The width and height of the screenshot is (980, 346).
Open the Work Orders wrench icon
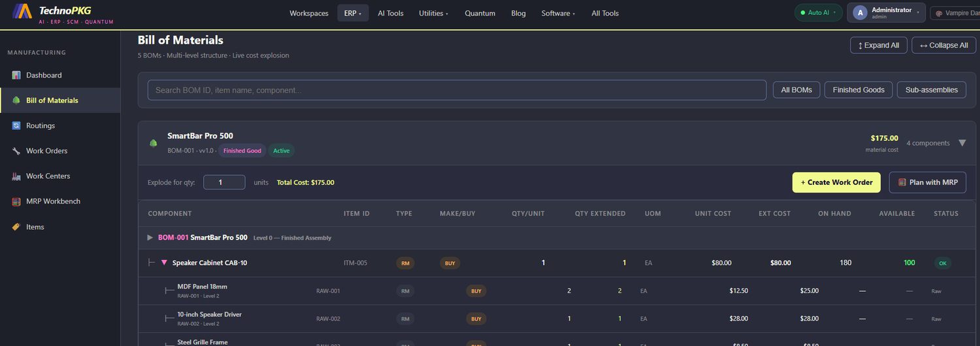16,151
